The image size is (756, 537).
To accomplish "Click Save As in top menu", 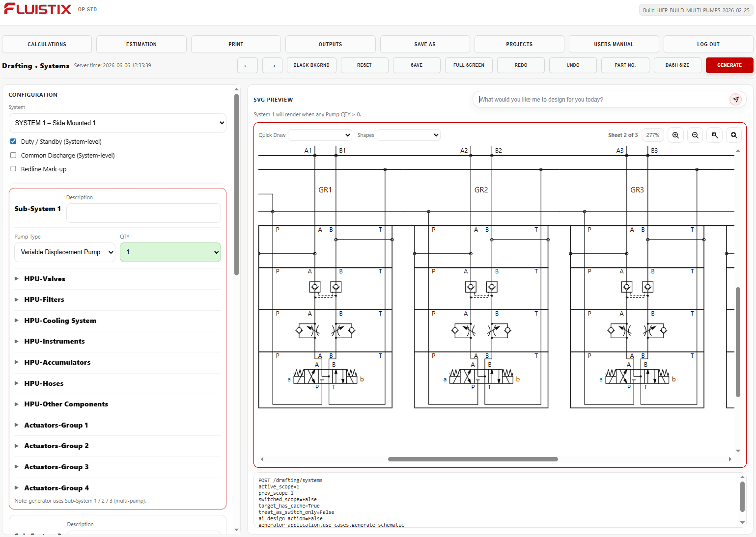I will (425, 44).
